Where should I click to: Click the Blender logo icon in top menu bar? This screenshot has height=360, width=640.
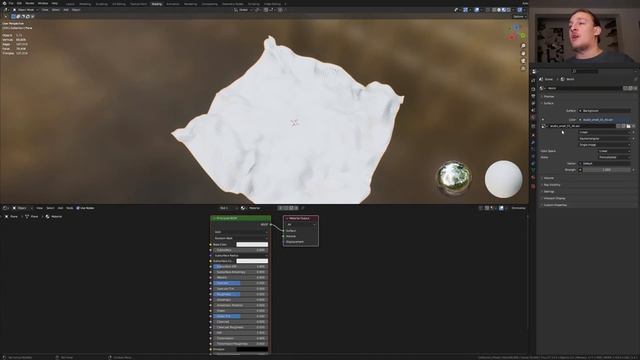point(4,3)
